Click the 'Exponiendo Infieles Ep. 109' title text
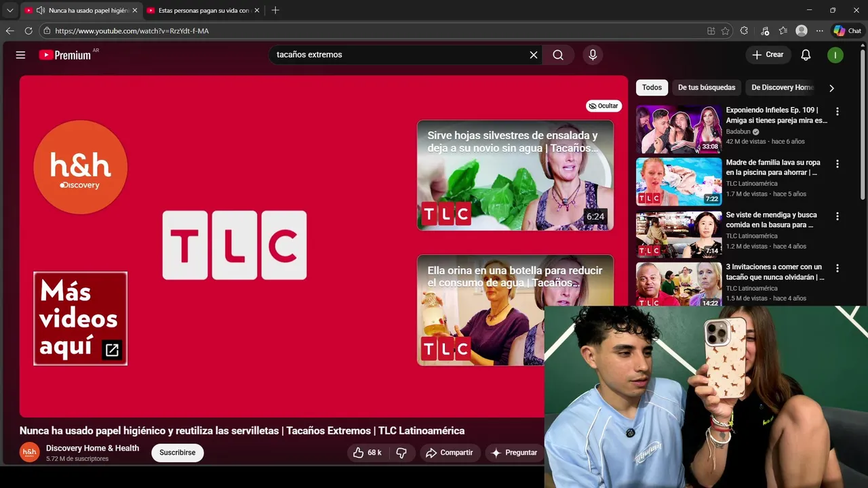This screenshot has width=868, height=488. 776,115
